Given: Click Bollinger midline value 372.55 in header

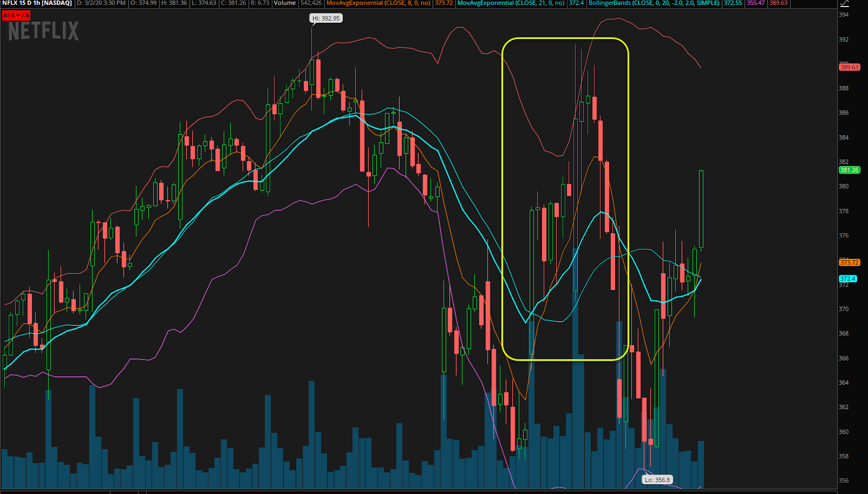Looking at the screenshot, I should point(732,3).
